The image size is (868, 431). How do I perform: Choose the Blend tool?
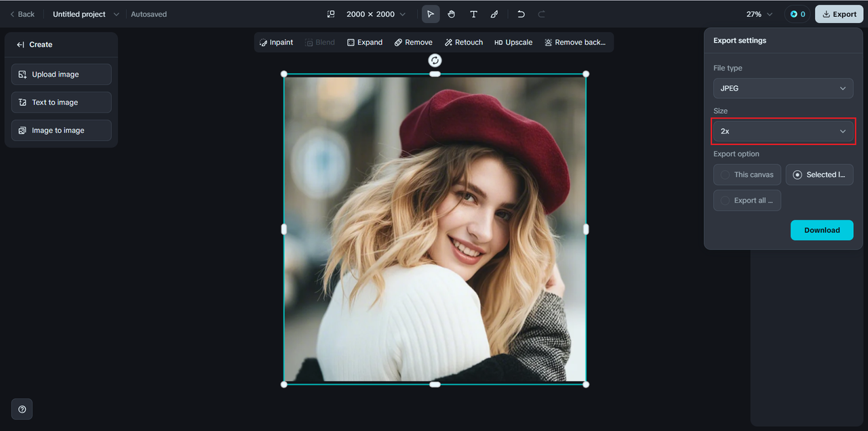tap(320, 42)
